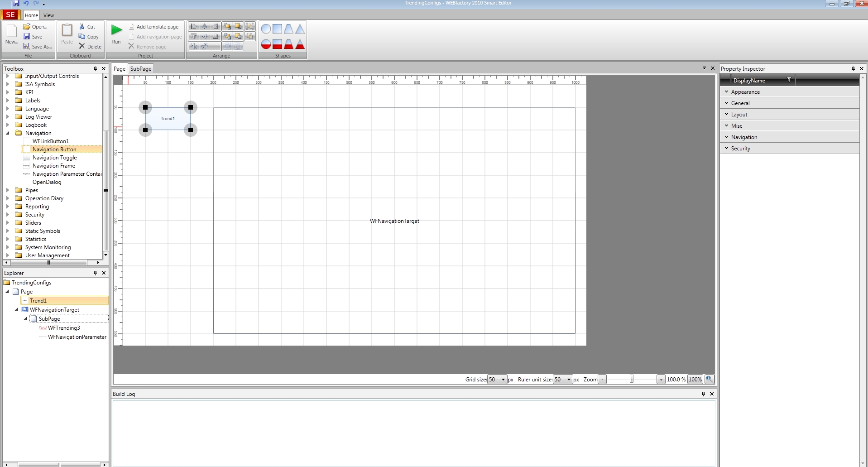
Task: Open the Grid size dropdown
Action: 503,380
